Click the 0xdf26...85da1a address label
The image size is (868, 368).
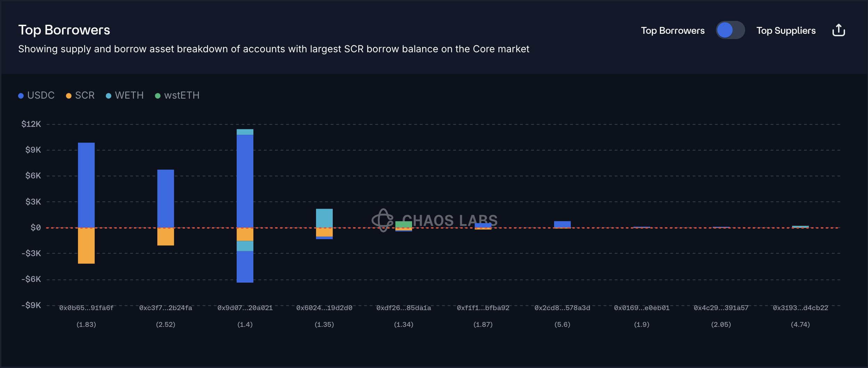[x=404, y=308]
